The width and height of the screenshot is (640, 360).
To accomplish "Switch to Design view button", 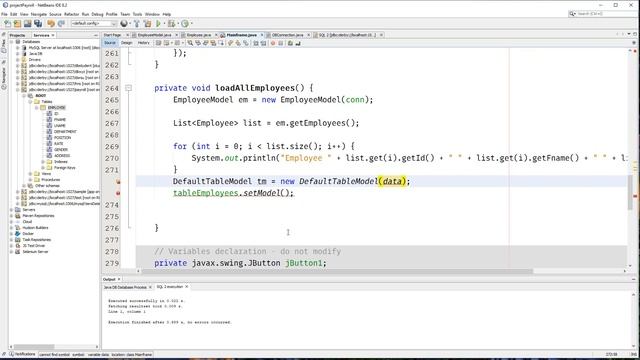I will tap(127, 43).
